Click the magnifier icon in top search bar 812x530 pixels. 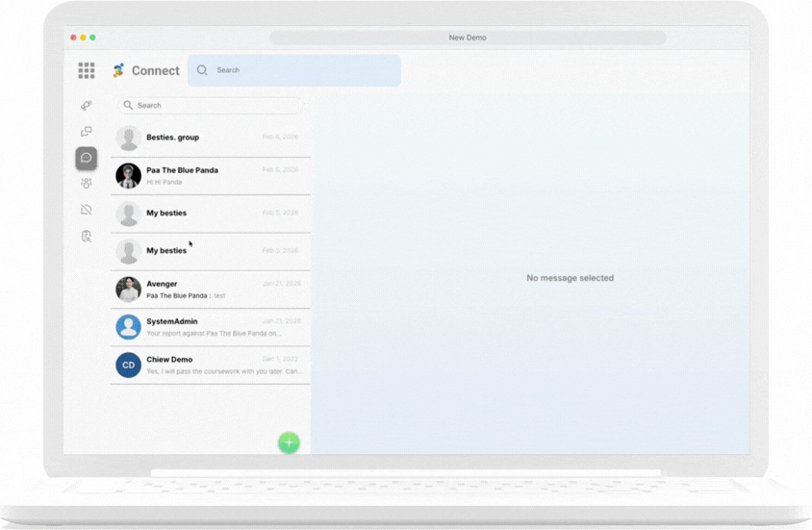coord(202,70)
